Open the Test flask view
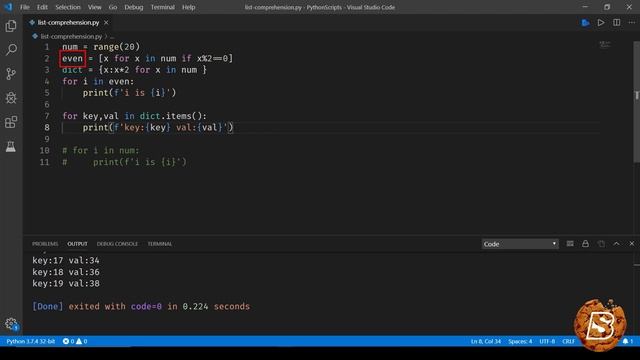Viewport: 640px width, 360px height. pyautogui.click(x=11, y=146)
